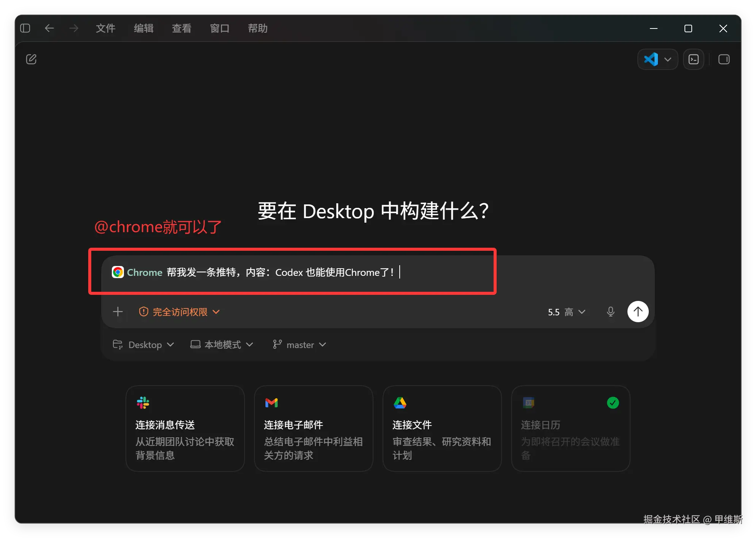Click the folder icon beside Desktop
Image resolution: width=756 pixels, height=538 pixels.
[118, 345]
